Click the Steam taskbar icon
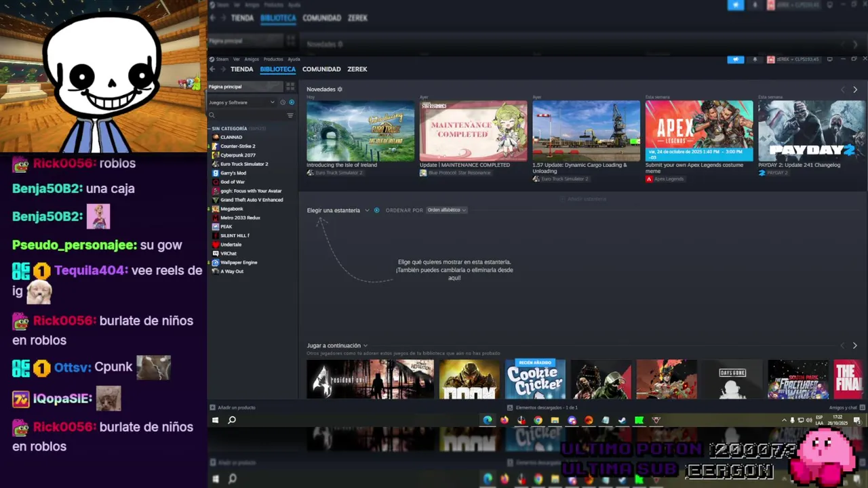868x488 pixels. [x=622, y=420]
